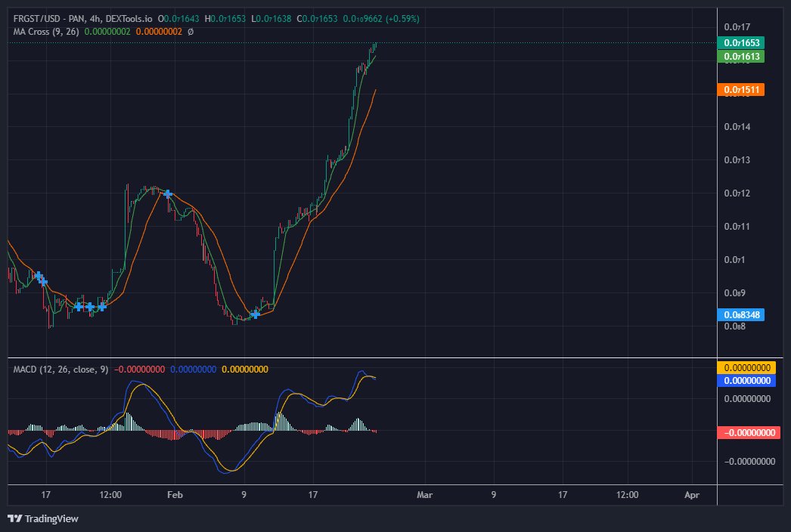
Task: Click the red -0.00000000 MACD legend value
Action: pos(139,369)
